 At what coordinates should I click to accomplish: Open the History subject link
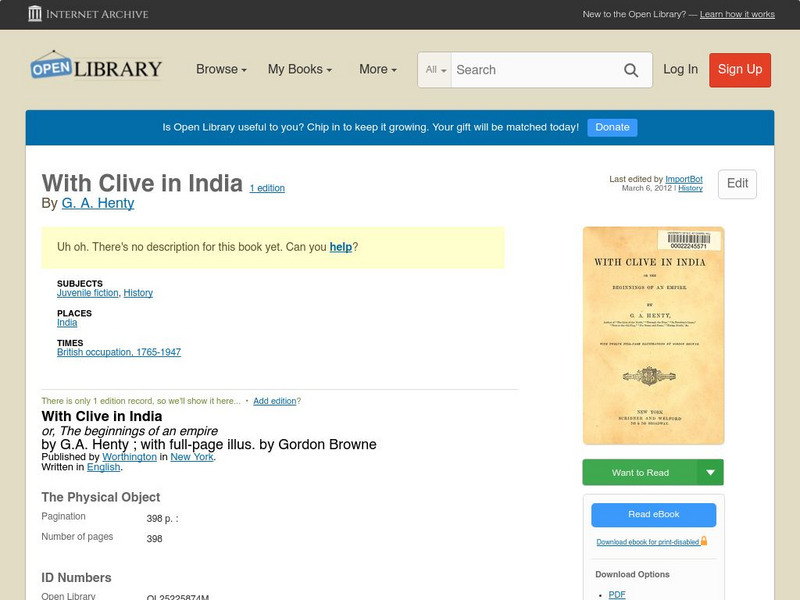click(x=138, y=293)
